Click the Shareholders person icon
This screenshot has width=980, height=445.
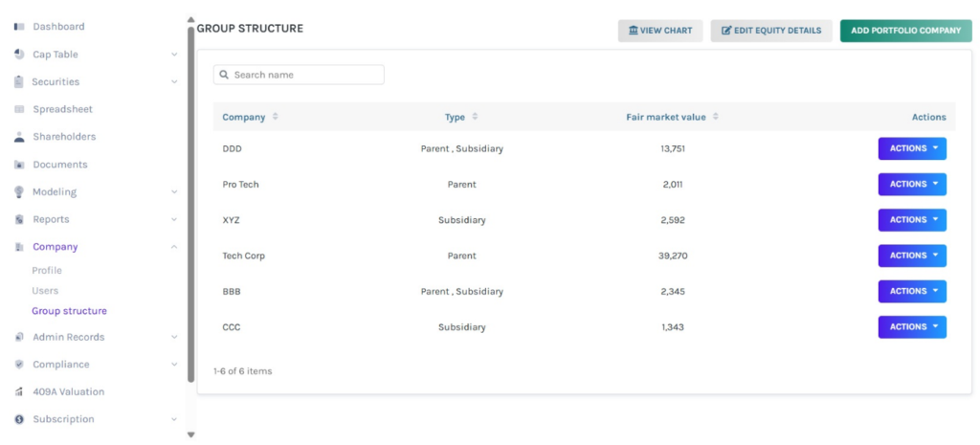click(x=19, y=137)
